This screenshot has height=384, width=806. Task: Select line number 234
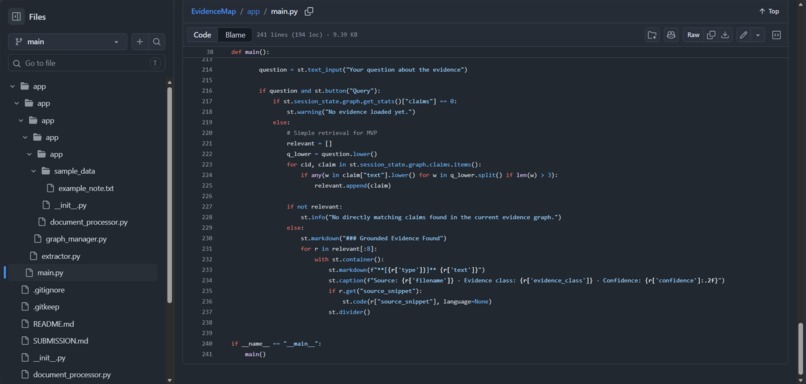(x=207, y=280)
